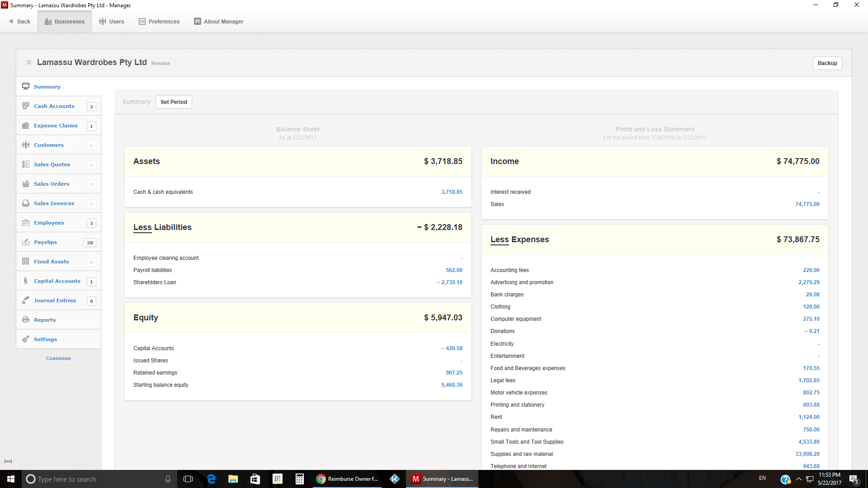Open Small Tools and Tool Supplies amount
The image size is (868, 488).
(809, 442)
